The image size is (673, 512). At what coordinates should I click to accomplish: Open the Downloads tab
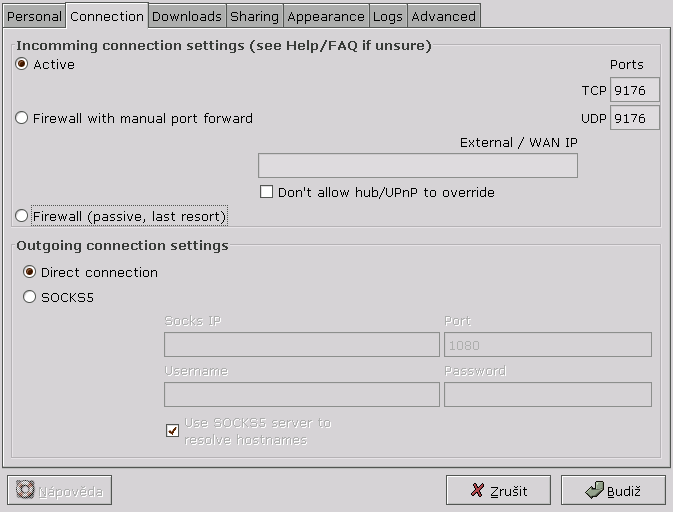click(x=186, y=16)
